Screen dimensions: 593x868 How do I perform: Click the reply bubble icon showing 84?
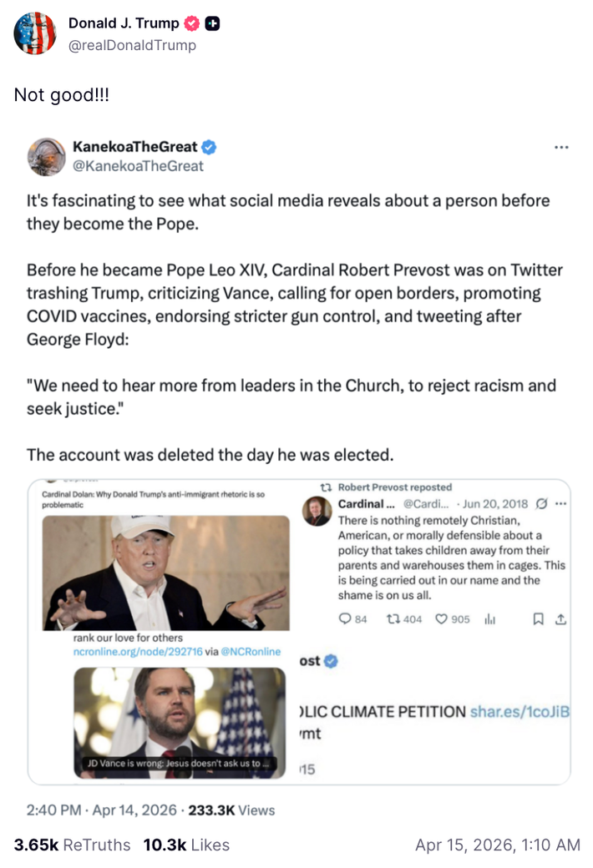tap(346, 619)
